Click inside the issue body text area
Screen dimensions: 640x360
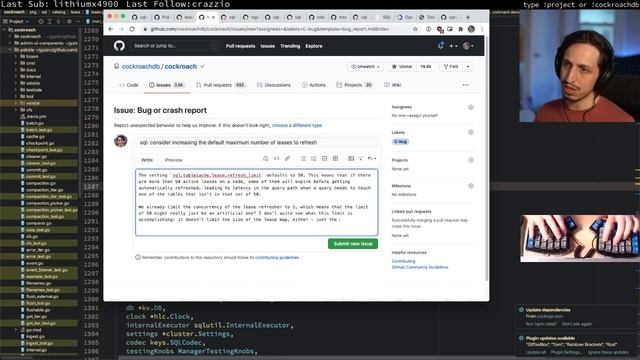click(x=257, y=202)
